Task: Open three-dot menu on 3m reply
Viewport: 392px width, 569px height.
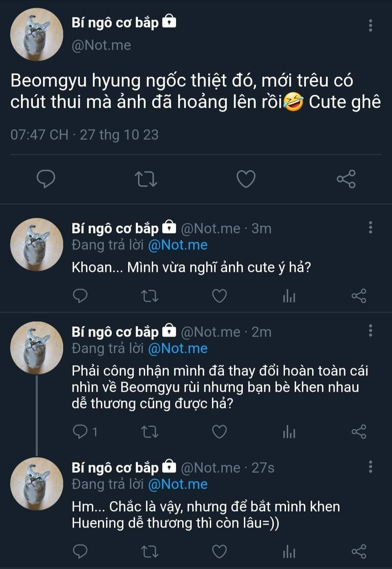Action: click(370, 227)
